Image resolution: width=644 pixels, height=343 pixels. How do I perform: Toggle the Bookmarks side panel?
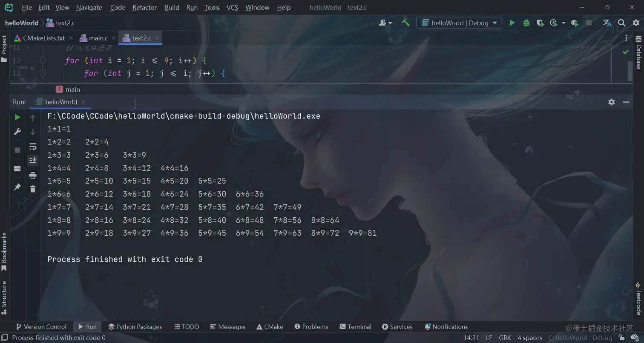pyautogui.click(x=4, y=252)
